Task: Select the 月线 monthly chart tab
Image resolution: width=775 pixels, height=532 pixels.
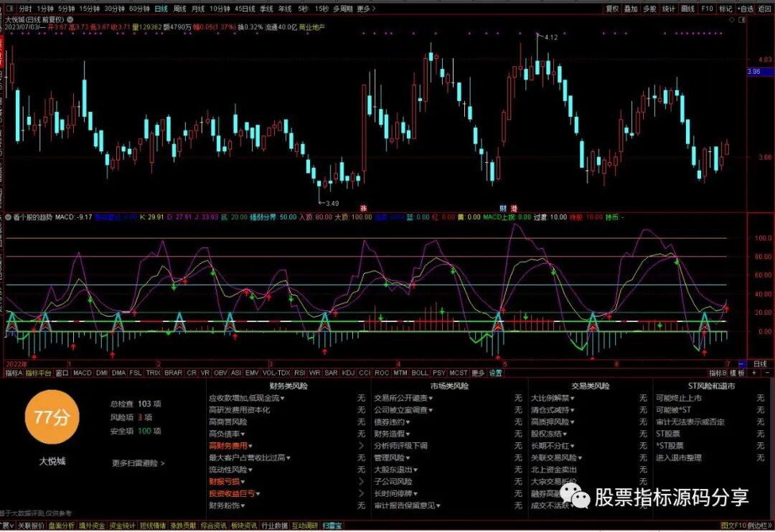Action: (x=198, y=9)
